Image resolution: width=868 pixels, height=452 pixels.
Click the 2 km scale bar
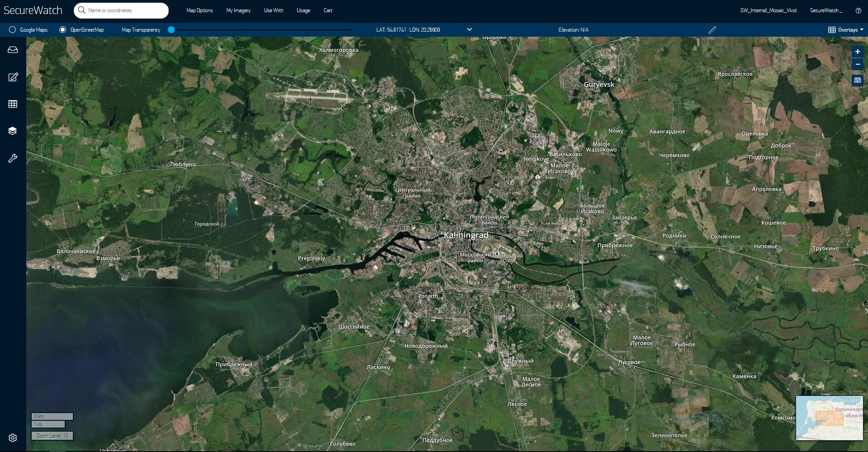[52, 416]
